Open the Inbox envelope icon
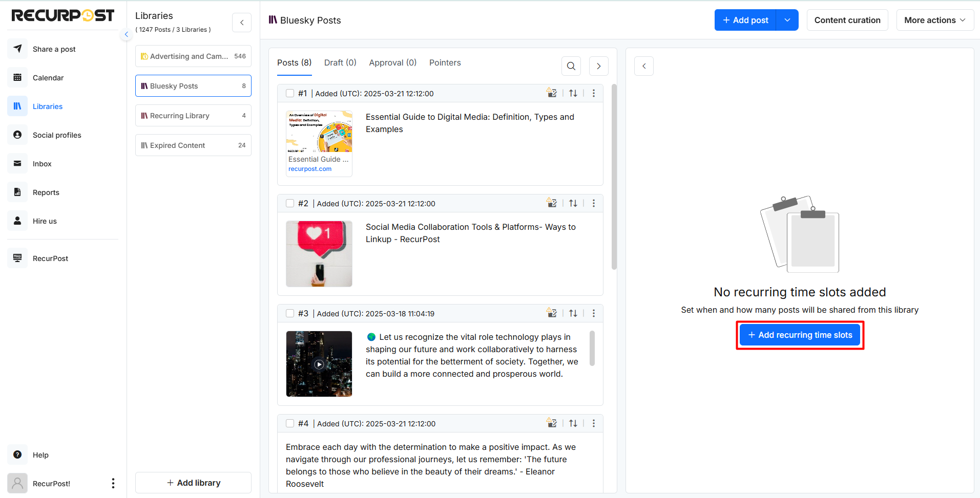This screenshot has height=498, width=980. (x=17, y=163)
